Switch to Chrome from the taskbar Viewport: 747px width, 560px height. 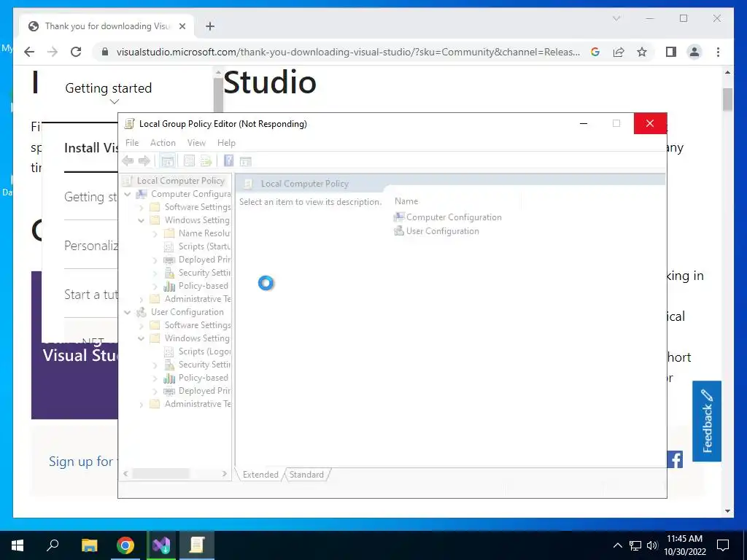125,545
